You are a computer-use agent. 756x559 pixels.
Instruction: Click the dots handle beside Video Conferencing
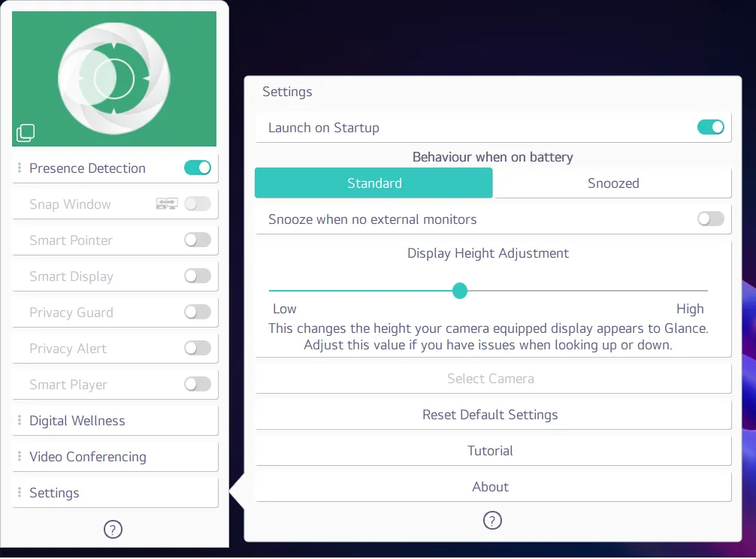(x=20, y=457)
